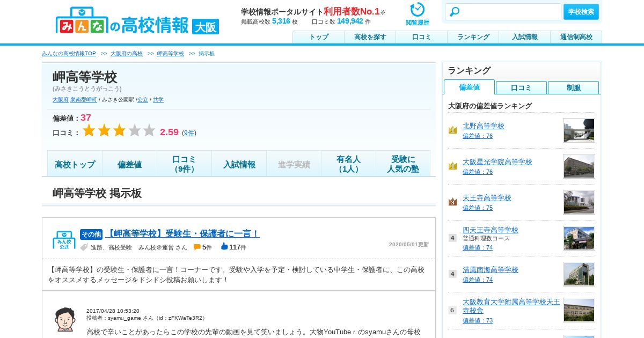The height and width of the screenshot is (338, 644).
Task: Click the 大阪府の高校 breadcrumb link
Action: tap(127, 54)
